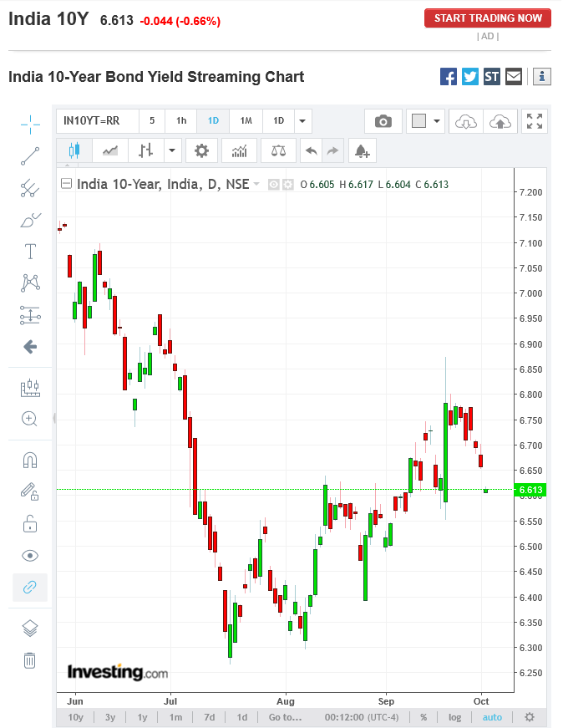Toggle lock all drawing tools
This screenshot has width=563, height=728.
(x=30, y=524)
